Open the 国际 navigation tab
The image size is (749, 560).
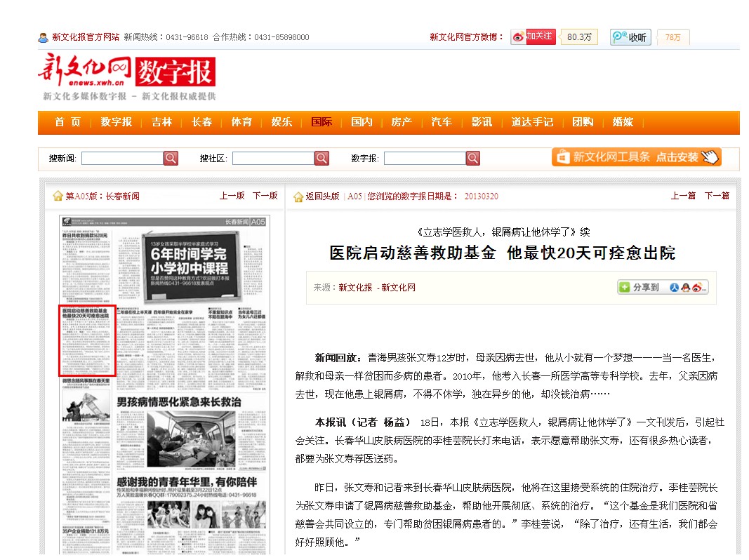pyautogui.click(x=322, y=122)
